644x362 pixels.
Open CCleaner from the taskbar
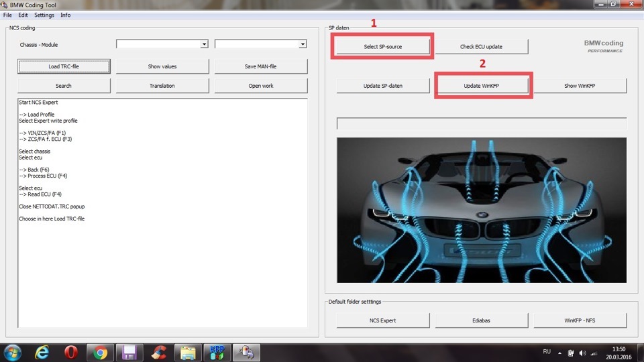tap(159, 353)
